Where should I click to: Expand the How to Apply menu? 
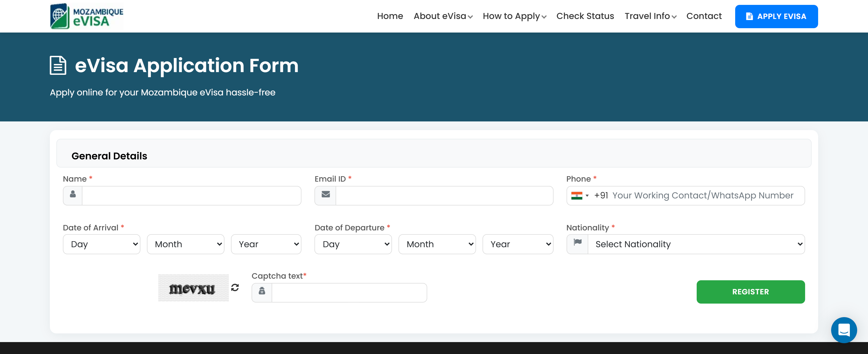pos(514,16)
